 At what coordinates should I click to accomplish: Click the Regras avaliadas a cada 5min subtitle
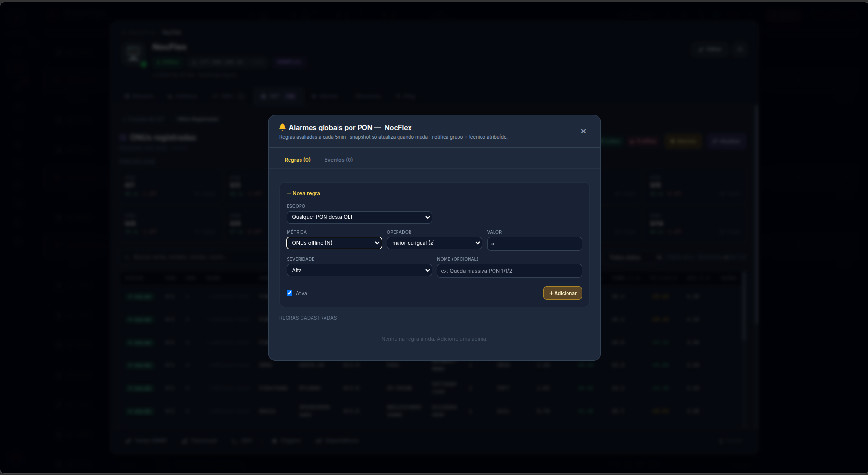394,137
